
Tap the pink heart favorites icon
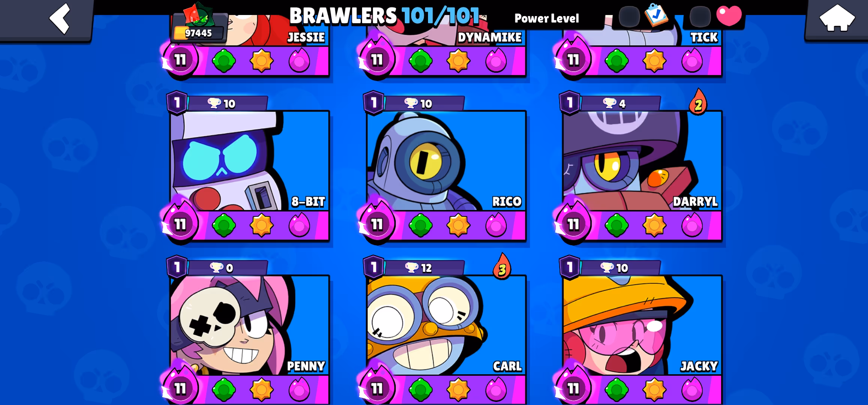point(729,16)
